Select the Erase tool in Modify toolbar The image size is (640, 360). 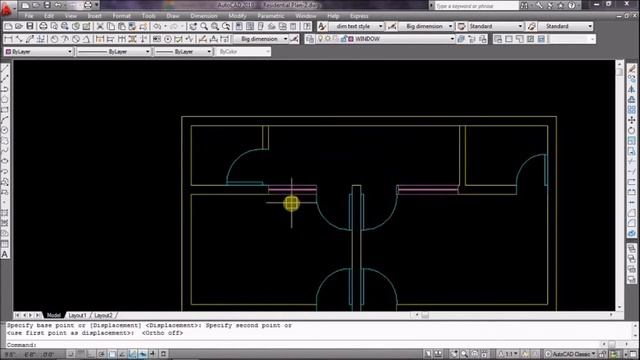[631, 68]
